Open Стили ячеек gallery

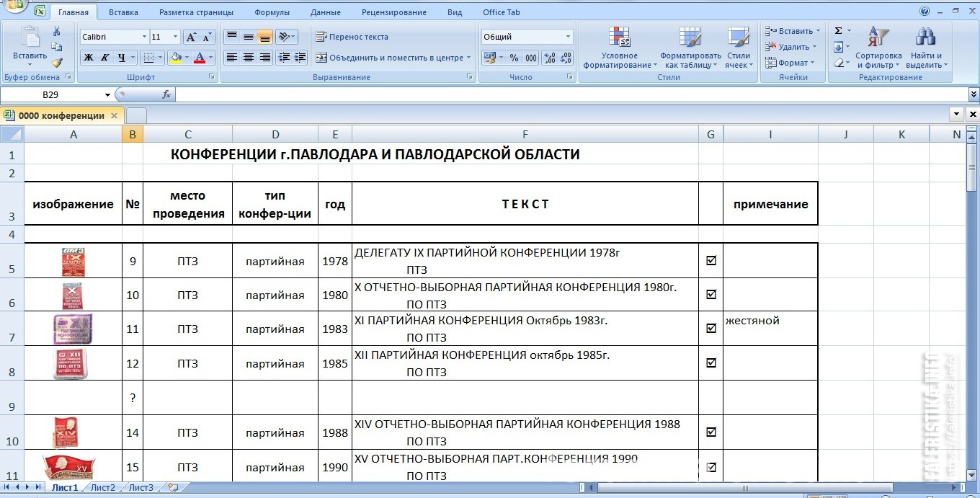[738, 48]
